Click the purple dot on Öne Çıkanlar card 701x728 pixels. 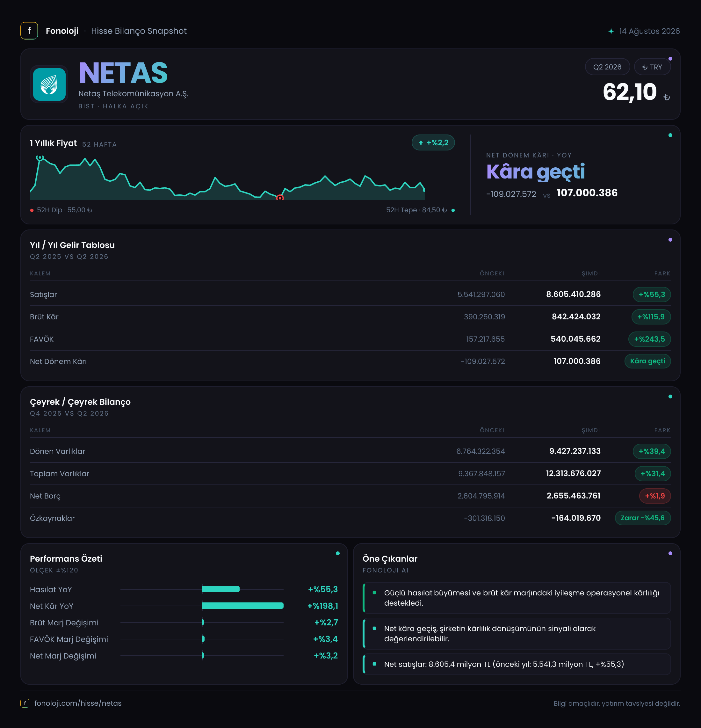[x=670, y=553]
